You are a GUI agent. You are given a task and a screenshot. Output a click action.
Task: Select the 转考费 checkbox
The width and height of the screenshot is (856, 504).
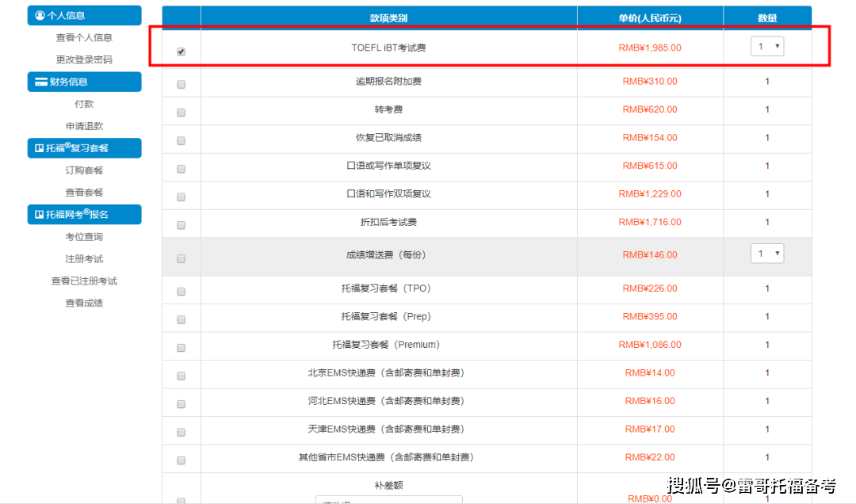click(x=181, y=113)
